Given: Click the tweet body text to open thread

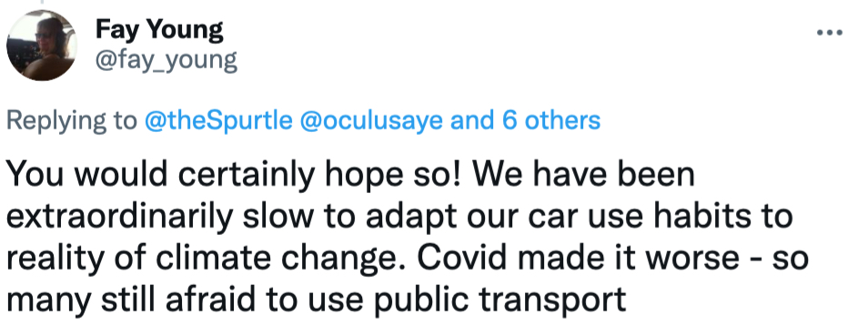Looking at the screenshot, I should 408,238.
